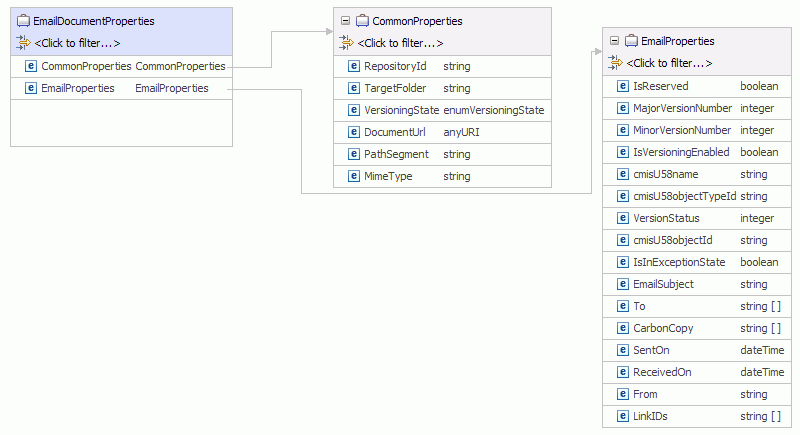Select the CommonProperties title in middle box
The image size is (800, 435).
(x=417, y=21)
